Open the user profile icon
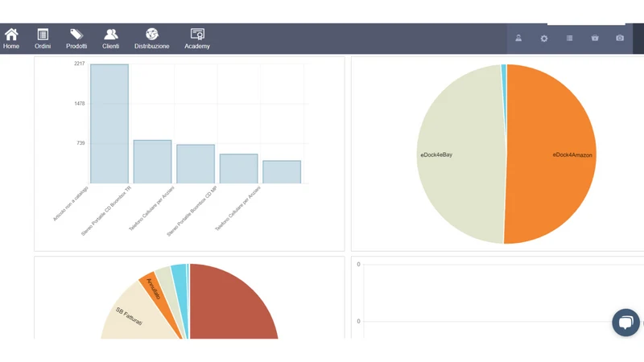The width and height of the screenshot is (644, 362). click(518, 38)
